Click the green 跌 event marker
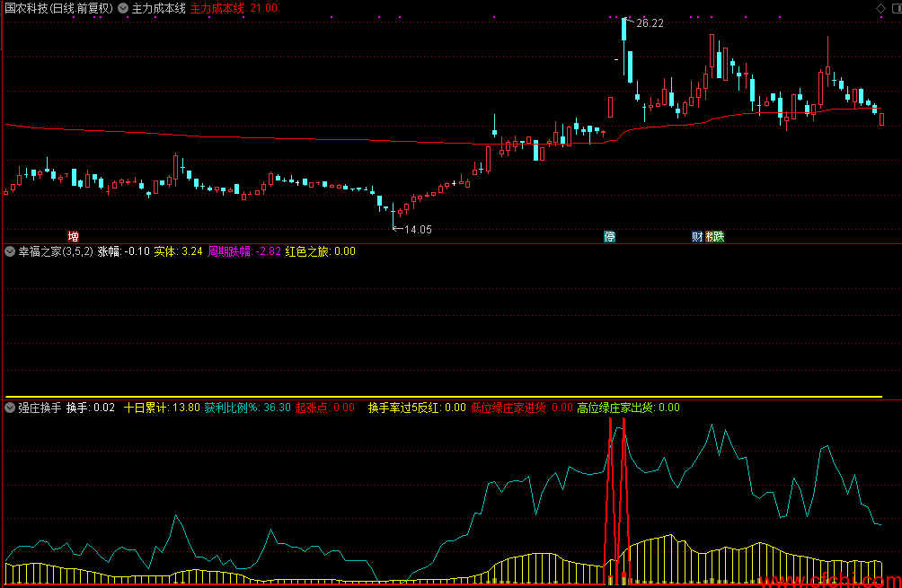The height and width of the screenshot is (588, 902). [719, 236]
